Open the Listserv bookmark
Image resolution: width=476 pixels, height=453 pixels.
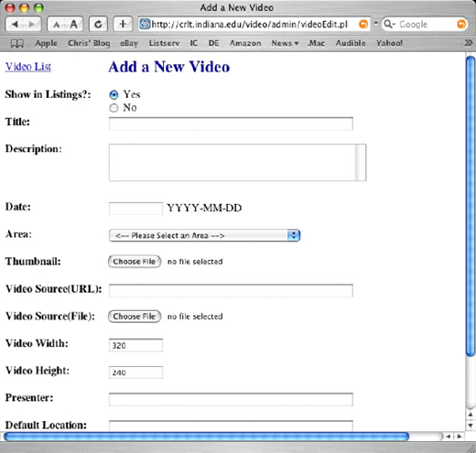click(x=164, y=43)
